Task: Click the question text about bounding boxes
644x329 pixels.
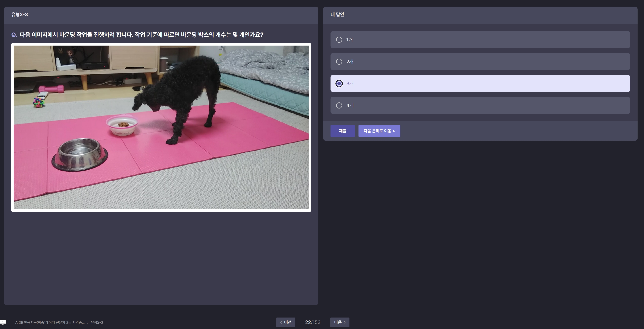Action: (x=141, y=35)
